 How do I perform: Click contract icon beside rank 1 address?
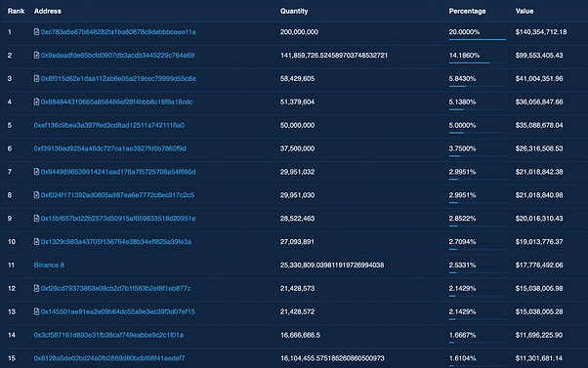tap(36, 32)
